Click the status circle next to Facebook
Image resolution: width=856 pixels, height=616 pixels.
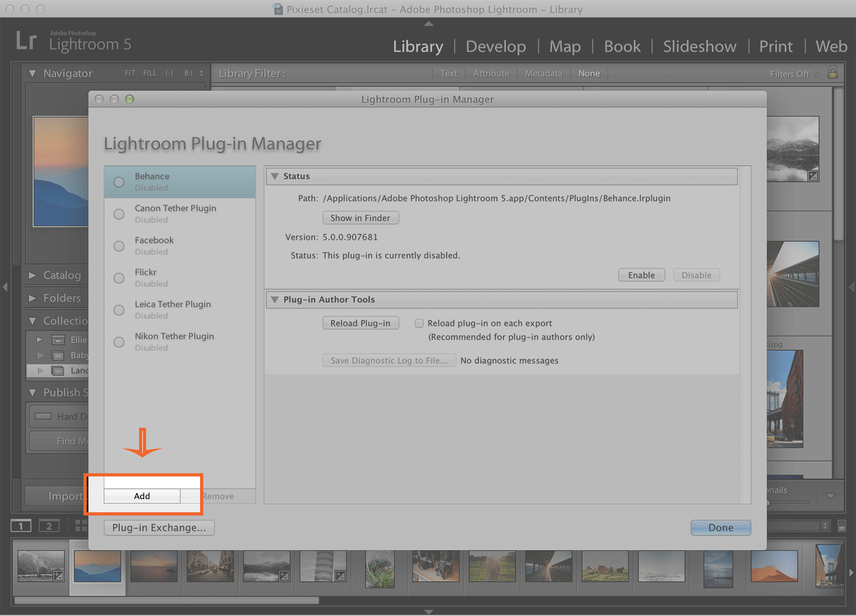tap(119, 246)
